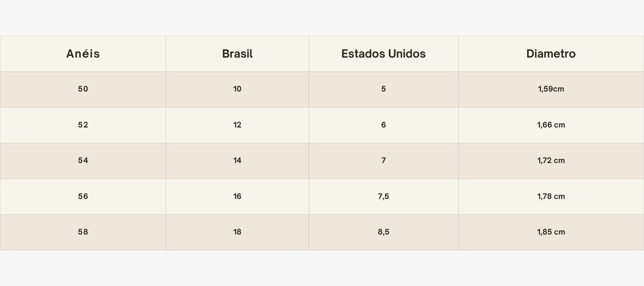644x286 pixels.
Task: Click the Estados Unidos column header
Action: click(x=384, y=54)
